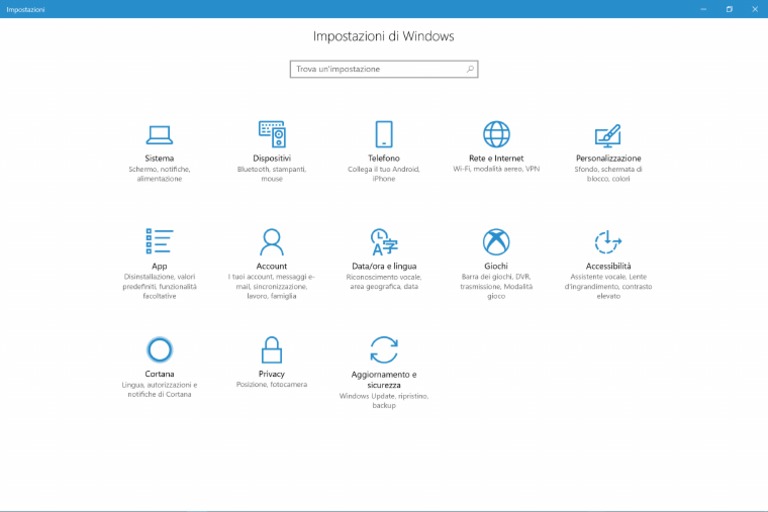
Task: Close the Impostazioni window
Action: click(x=755, y=9)
